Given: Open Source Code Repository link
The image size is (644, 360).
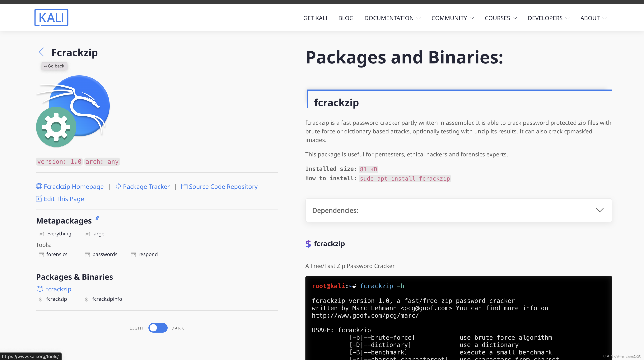Looking at the screenshot, I should 223,187.
